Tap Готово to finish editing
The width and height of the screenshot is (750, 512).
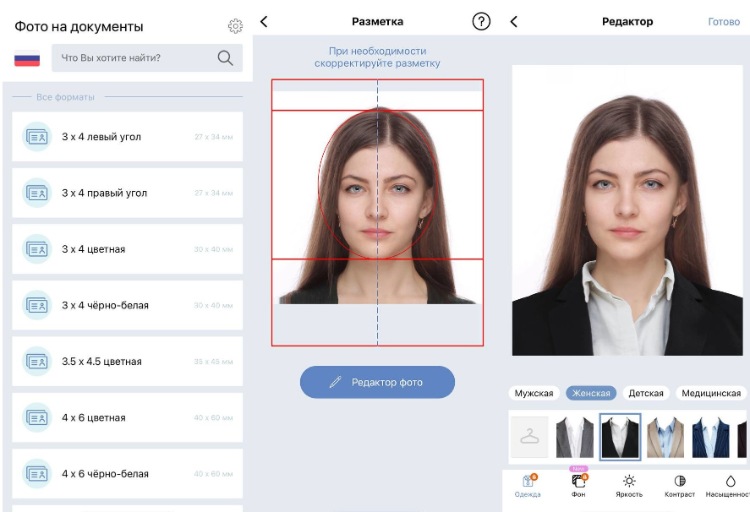click(724, 21)
